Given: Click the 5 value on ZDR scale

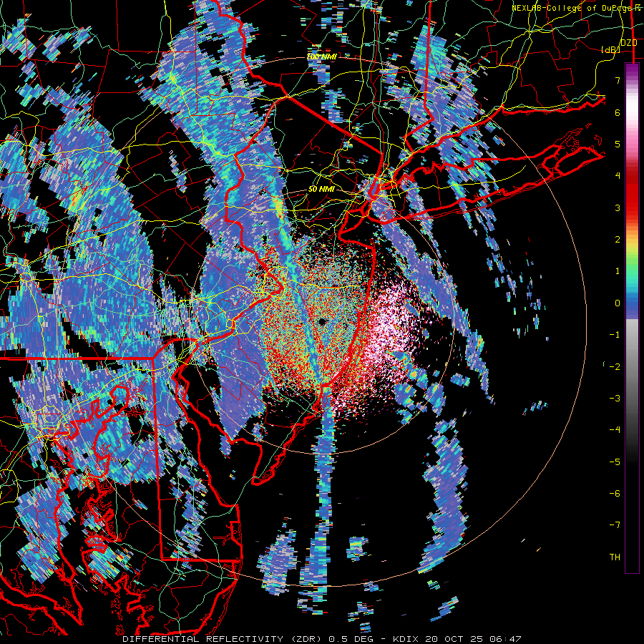Looking at the screenshot, I should [618, 144].
